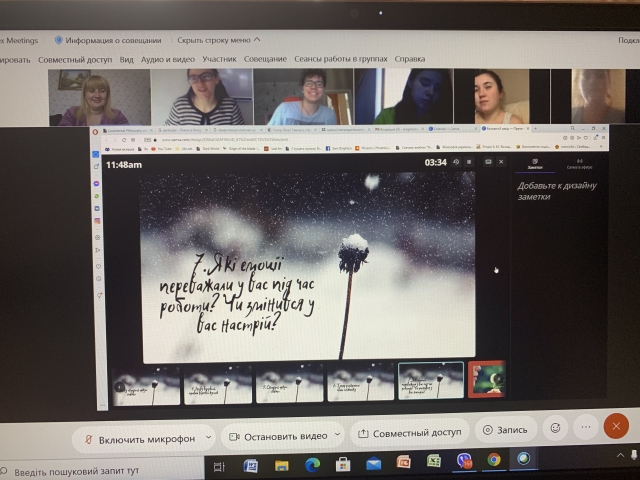The width and height of the screenshot is (640, 480).
Task: Show hidden tray icons chevron
Action: click(620, 455)
